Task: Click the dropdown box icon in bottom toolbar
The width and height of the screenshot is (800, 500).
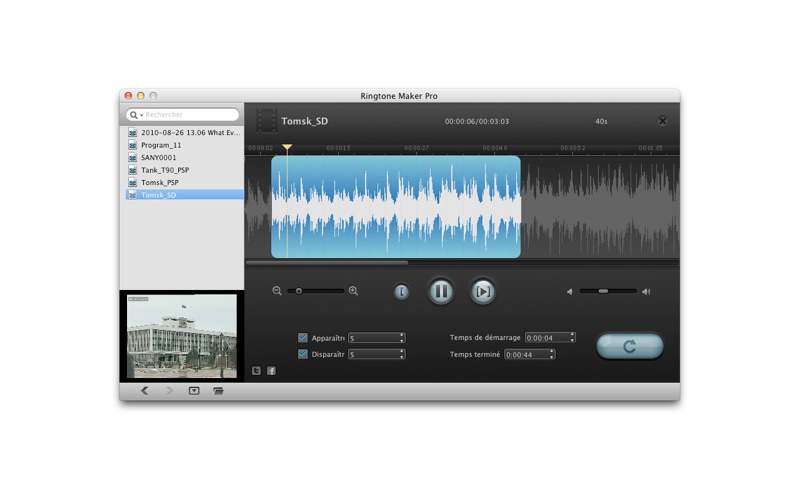Action: tap(194, 391)
